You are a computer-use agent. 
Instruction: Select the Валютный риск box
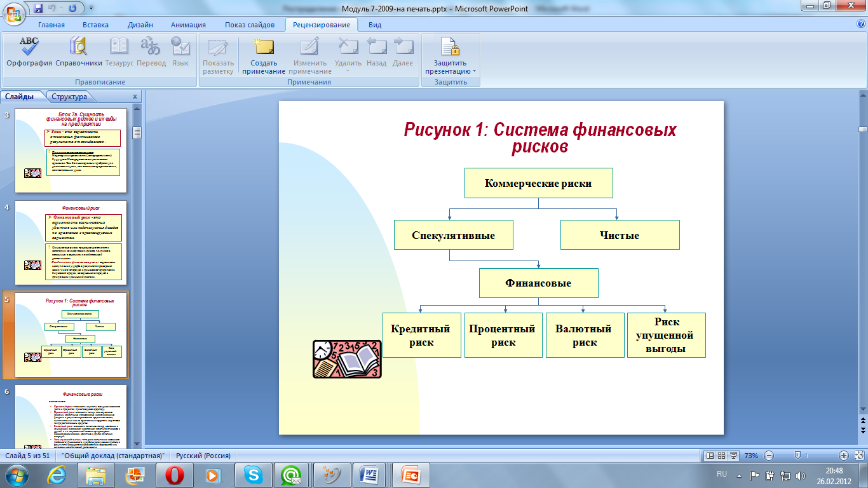coord(584,335)
